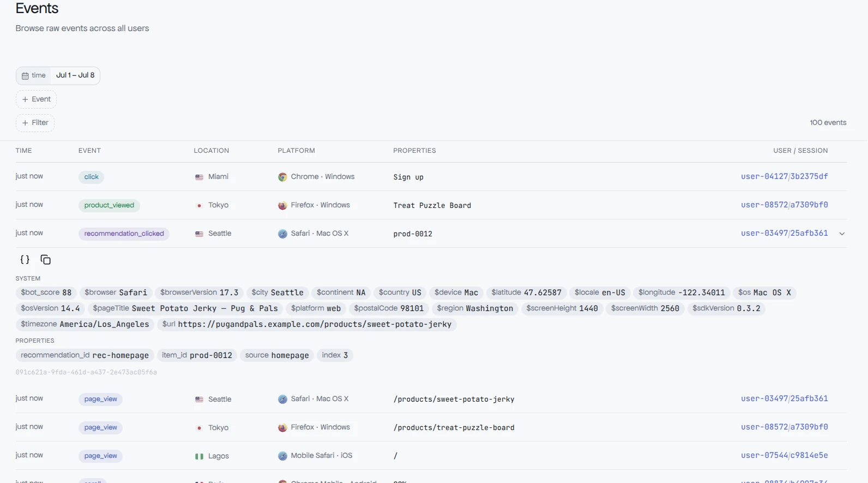Click the US flag next to Miami
This screenshot has height=483, width=868.
click(x=199, y=177)
